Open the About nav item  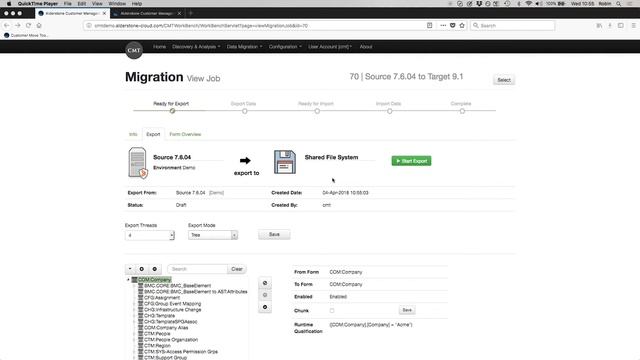[366, 47]
